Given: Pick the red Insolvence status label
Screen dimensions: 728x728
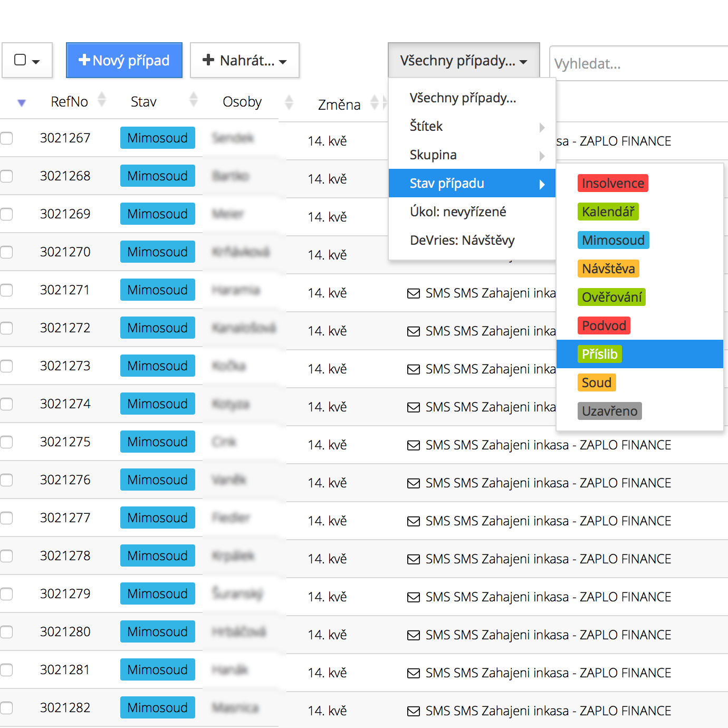Looking at the screenshot, I should (x=612, y=184).
